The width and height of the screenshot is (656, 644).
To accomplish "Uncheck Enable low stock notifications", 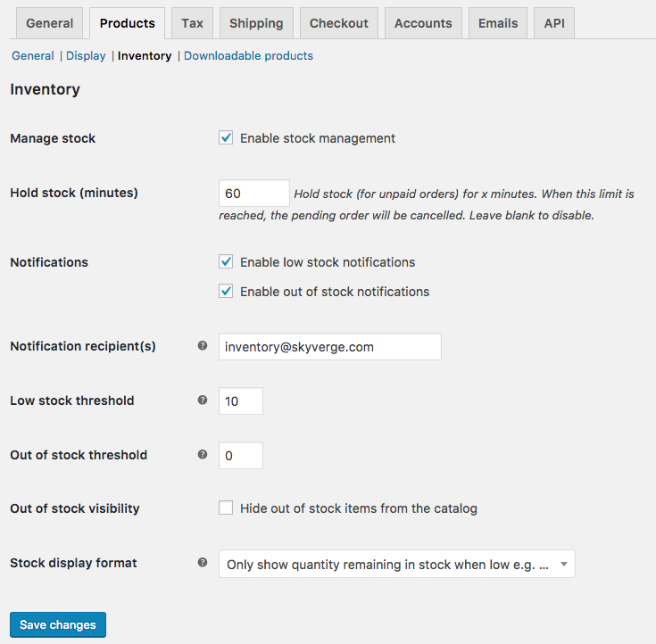I will click(226, 261).
